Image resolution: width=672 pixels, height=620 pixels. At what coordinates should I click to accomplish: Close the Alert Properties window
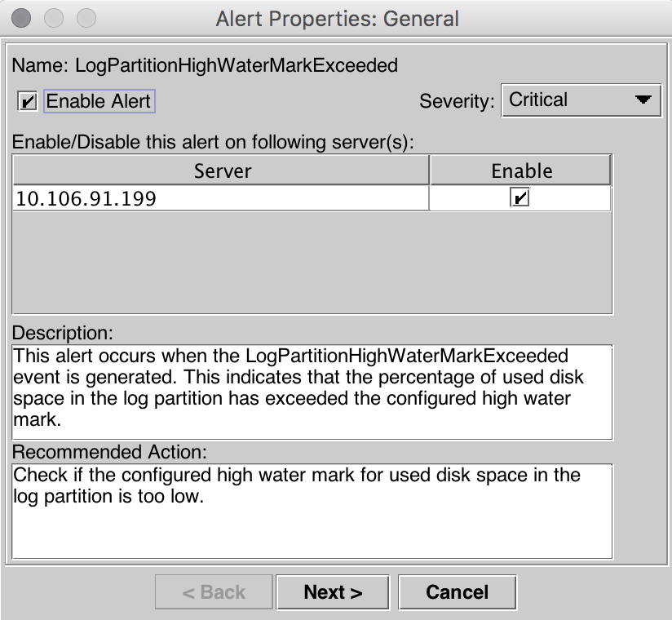click(x=24, y=17)
